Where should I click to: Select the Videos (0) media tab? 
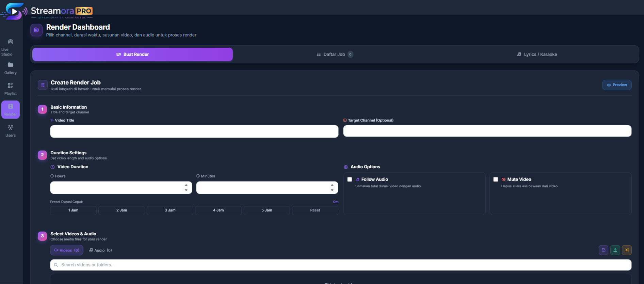point(67,250)
